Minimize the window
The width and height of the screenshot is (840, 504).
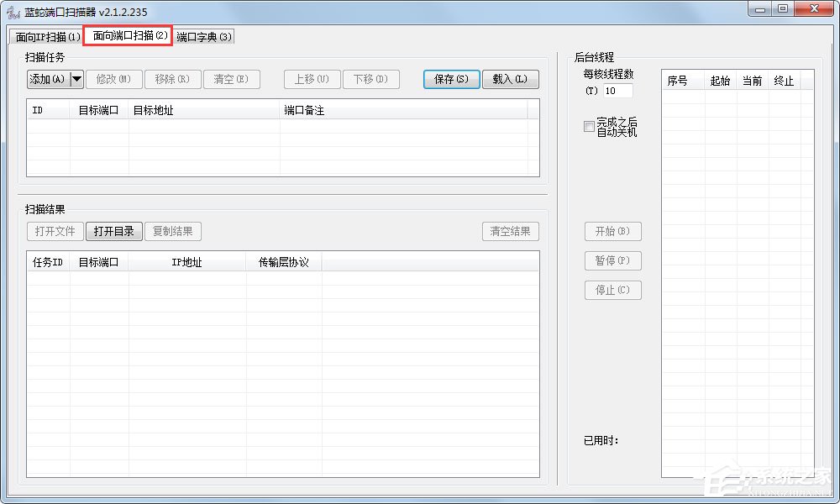point(760,8)
